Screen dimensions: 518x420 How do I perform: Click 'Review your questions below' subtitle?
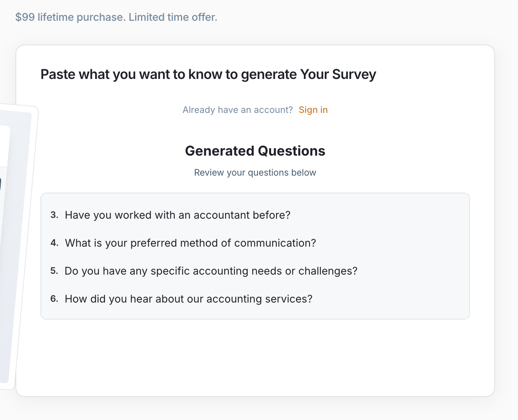click(255, 173)
